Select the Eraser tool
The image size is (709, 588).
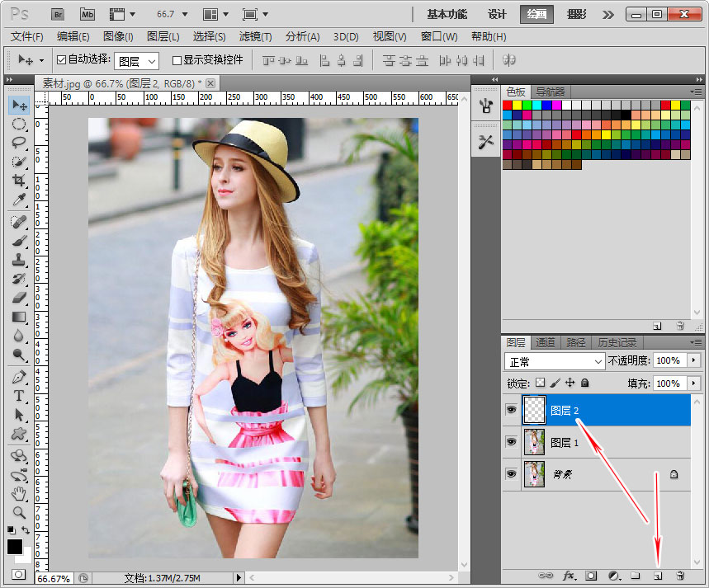19,298
